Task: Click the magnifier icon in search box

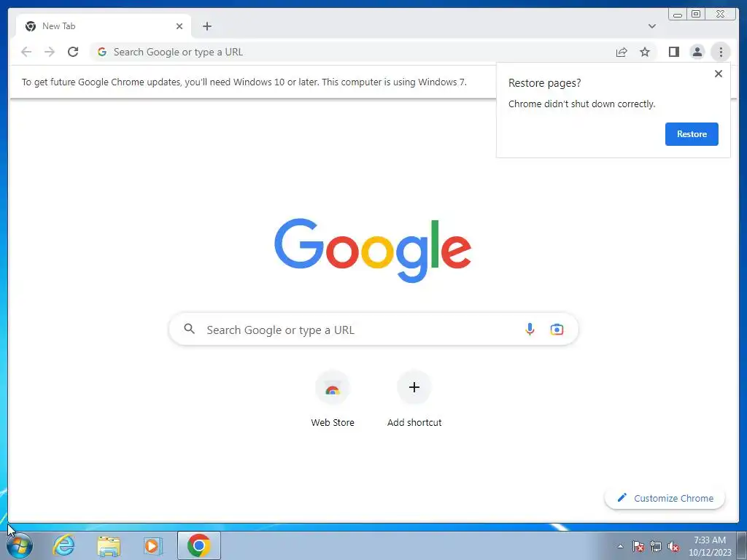Action: coord(189,329)
